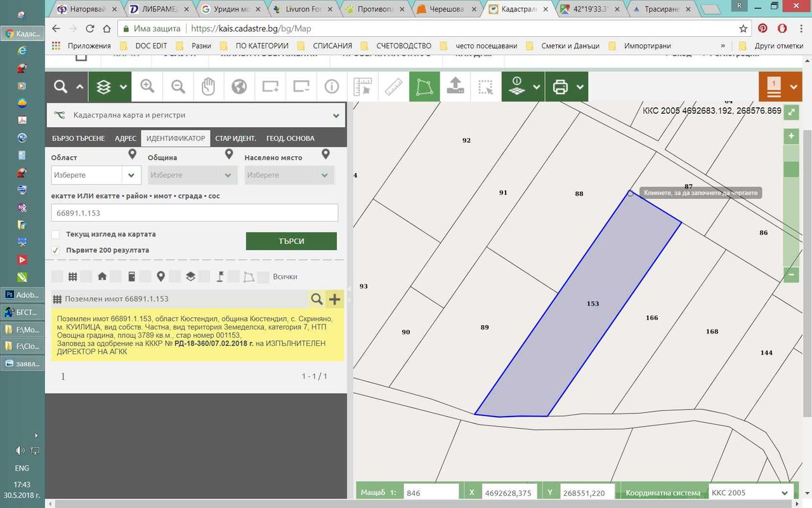The height and width of the screenshot is (508, 812).
Task: Click the globe full extent icon
Action: (239, 87)
